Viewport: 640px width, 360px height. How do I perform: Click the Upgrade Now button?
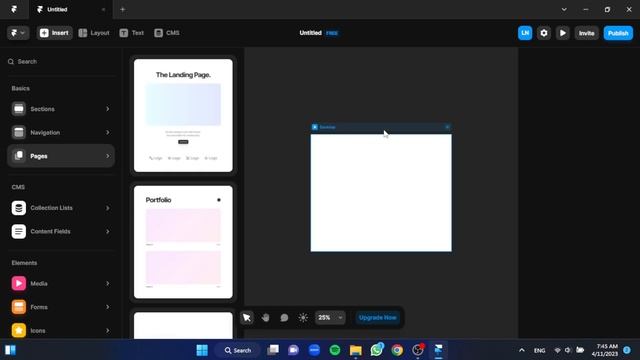coord(378,318)
